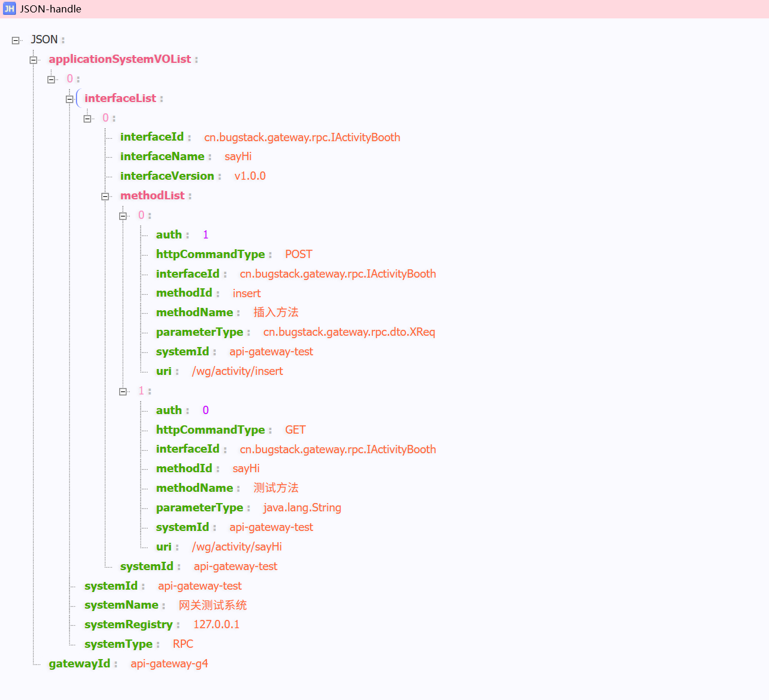769x700 pixels.
Task: Click the systemRegistry value 127.0.0.1
Action: point(216,625)
